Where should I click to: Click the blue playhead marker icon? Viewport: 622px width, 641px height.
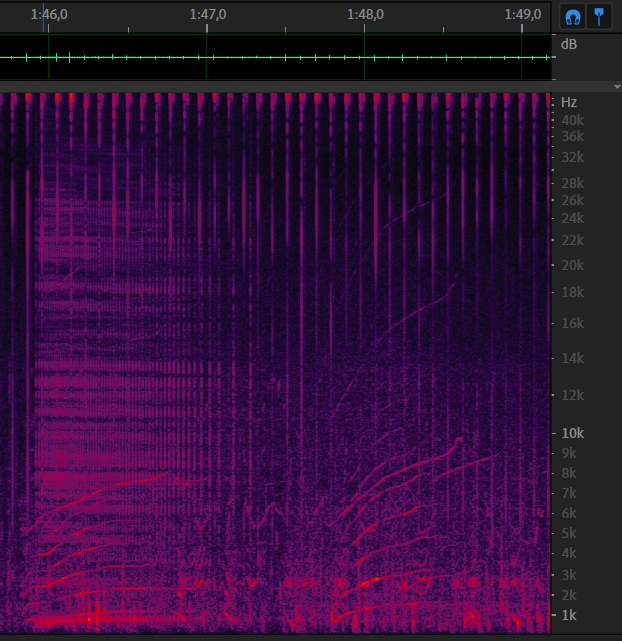click(599, 17)
